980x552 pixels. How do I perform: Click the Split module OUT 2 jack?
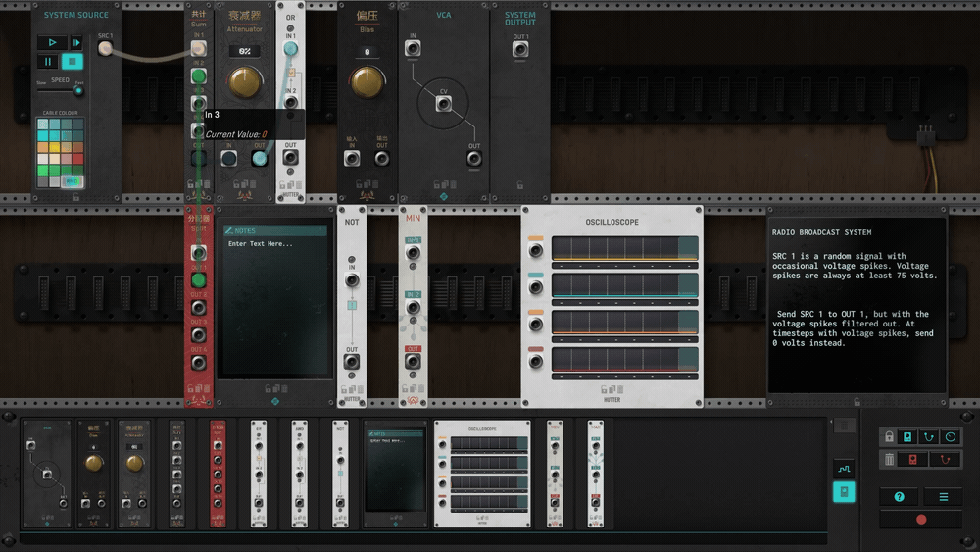click(x=198, y=308)
